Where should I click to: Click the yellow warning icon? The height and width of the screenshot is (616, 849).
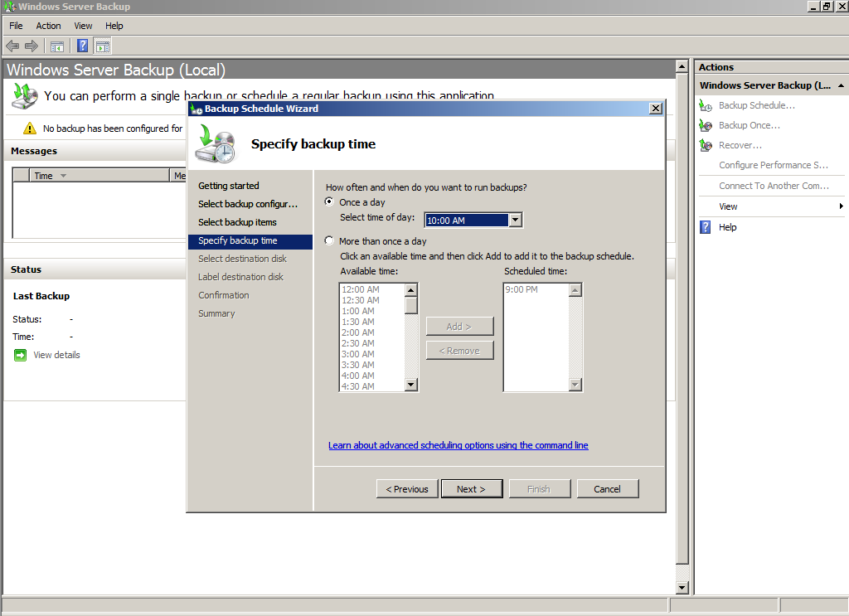click(30, 129)
